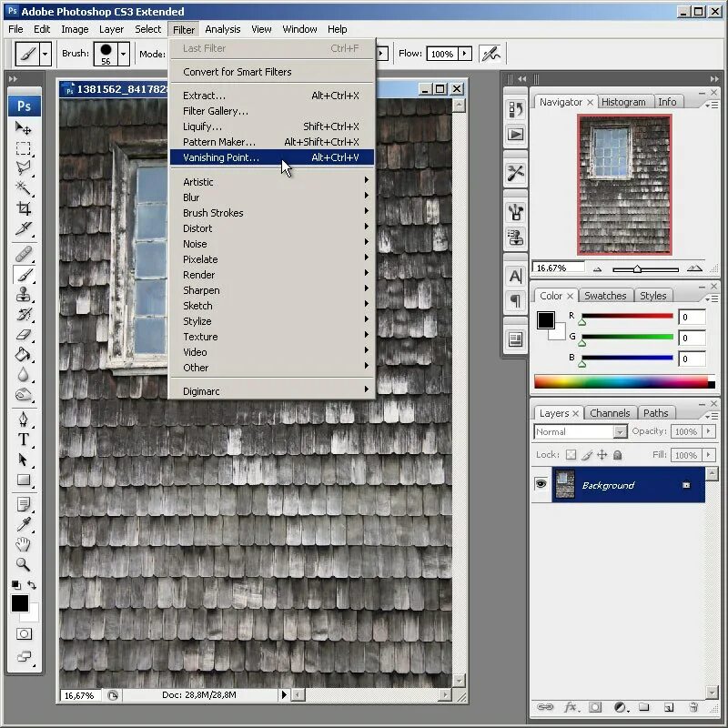728x728 pixels.
Task: Open the layer Fill arrow
Action: click(x=709, y=454)
